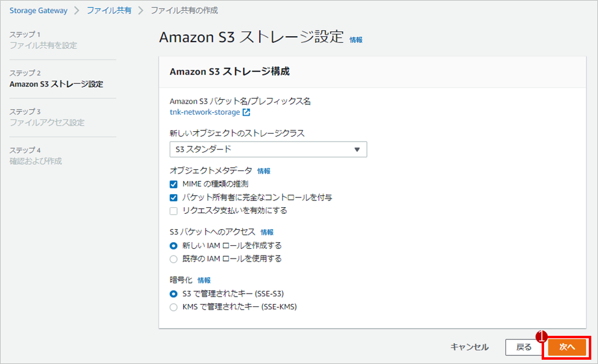The height and width of the screenshot is (364, 598).
Task: Toggle MIME の種類の推測 checkbox
Action: coord(173,184)
